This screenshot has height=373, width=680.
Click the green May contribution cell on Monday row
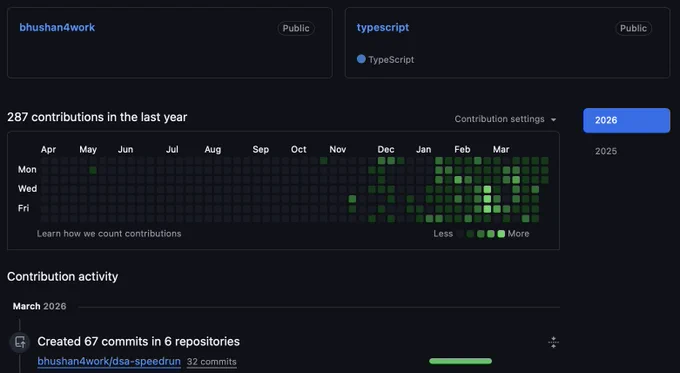coord(93,170)
